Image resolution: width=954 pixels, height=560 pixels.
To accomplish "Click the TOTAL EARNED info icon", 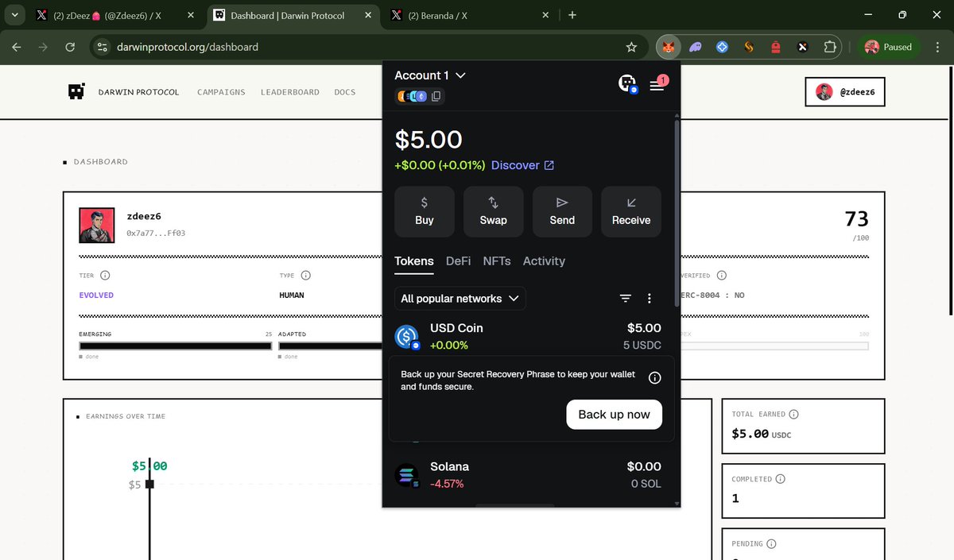I will 793,414.
